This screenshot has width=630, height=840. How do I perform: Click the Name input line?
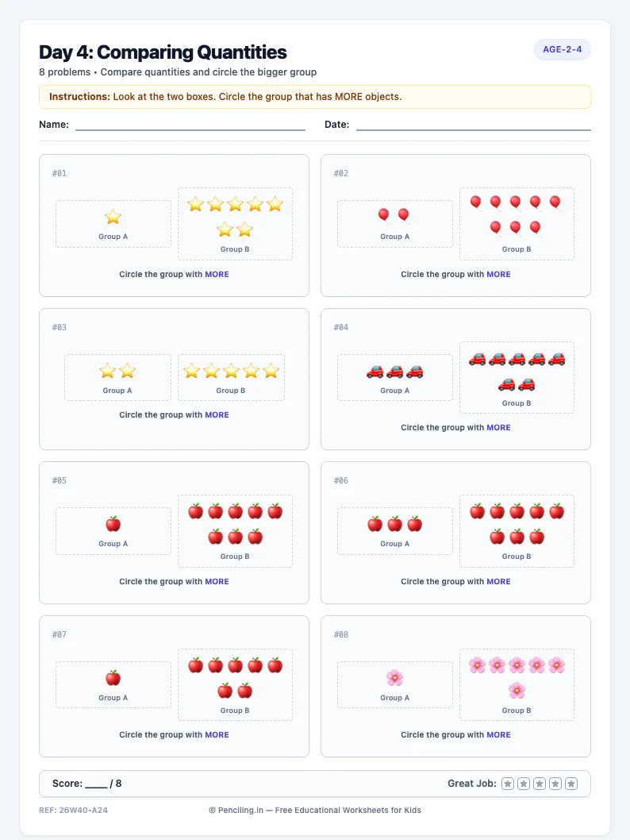pyautogui.click(x=190, y=125)
